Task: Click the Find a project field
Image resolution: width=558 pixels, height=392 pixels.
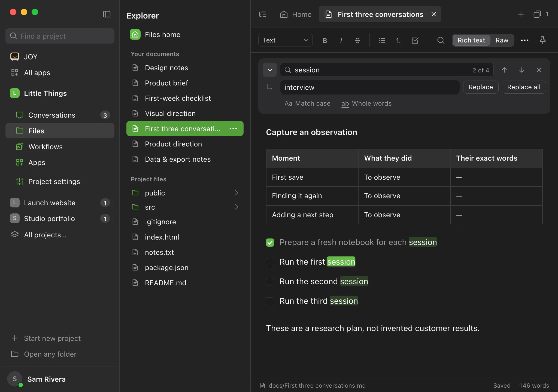Action: (60, 36)
